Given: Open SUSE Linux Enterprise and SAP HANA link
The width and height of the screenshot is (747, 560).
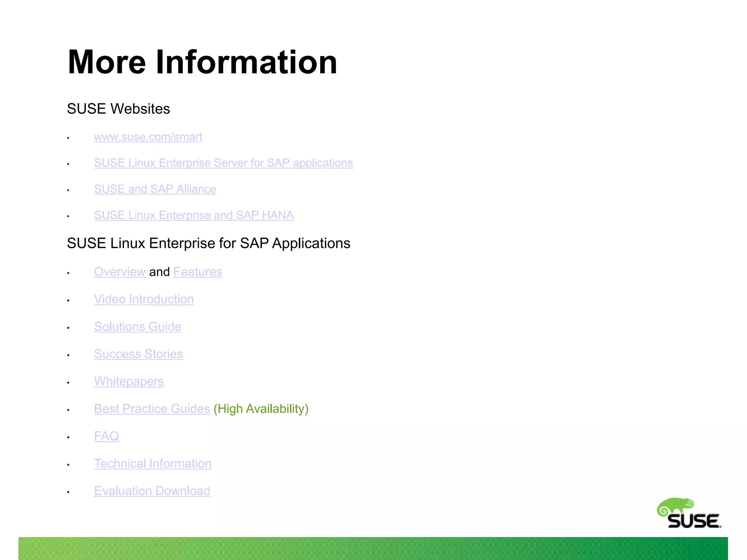Looking at the screenshot, I should [194, 215].
